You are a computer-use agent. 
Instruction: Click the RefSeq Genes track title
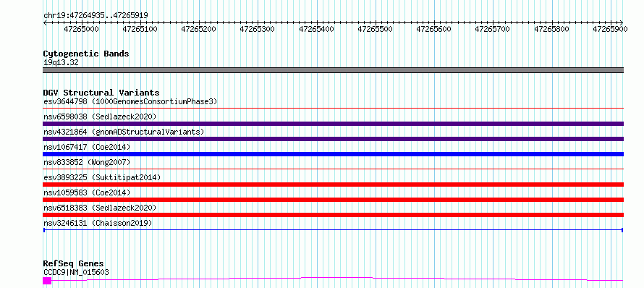[x=74, y=264]
